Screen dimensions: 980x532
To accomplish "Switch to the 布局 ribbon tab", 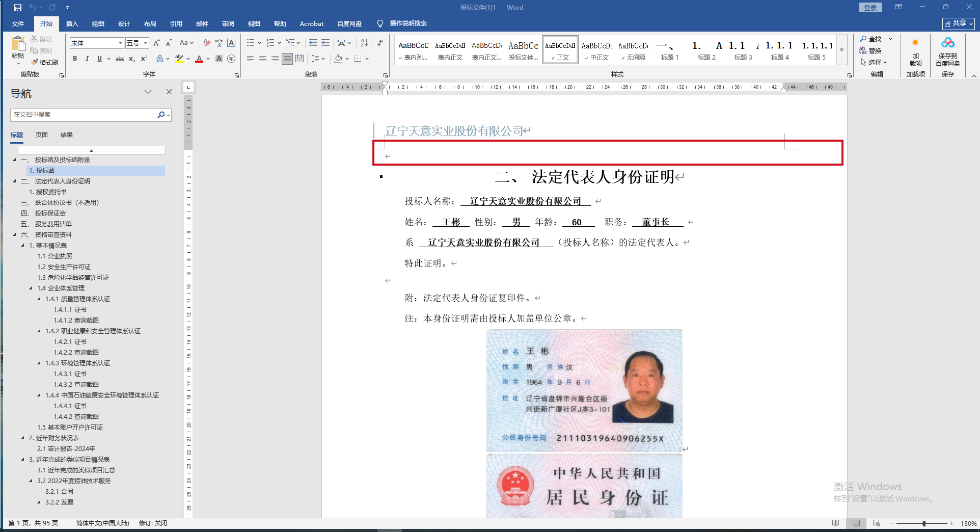I will point(150,24).
